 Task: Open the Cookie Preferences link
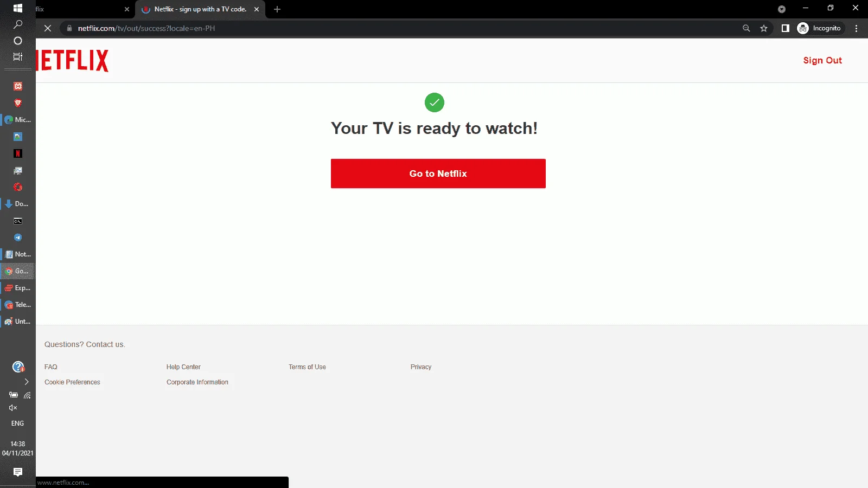[72, 382]
